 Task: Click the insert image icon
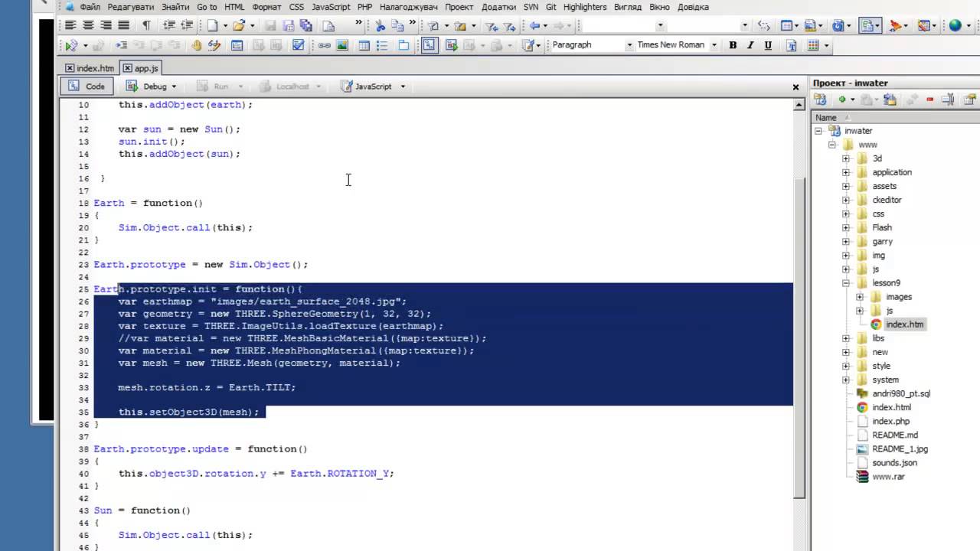coord(342,45)
